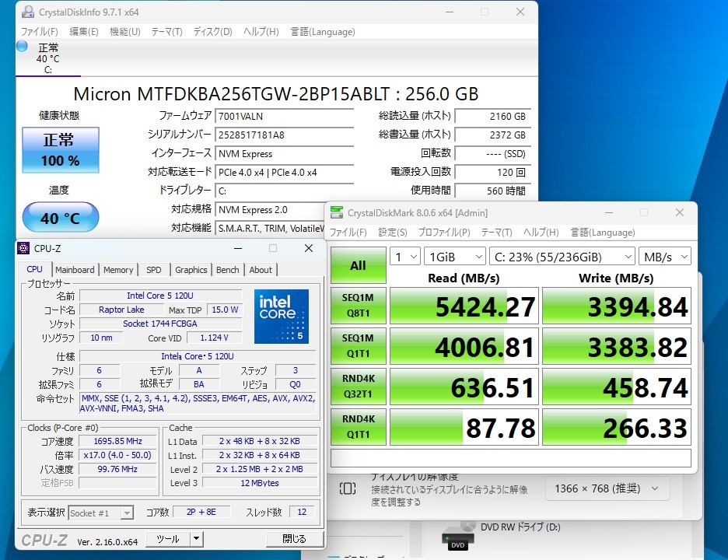Open 編集(E) menu in CrystalDiskInfo
The width and height of the screenshot is (728, 560).
click(x=83, y=32)
